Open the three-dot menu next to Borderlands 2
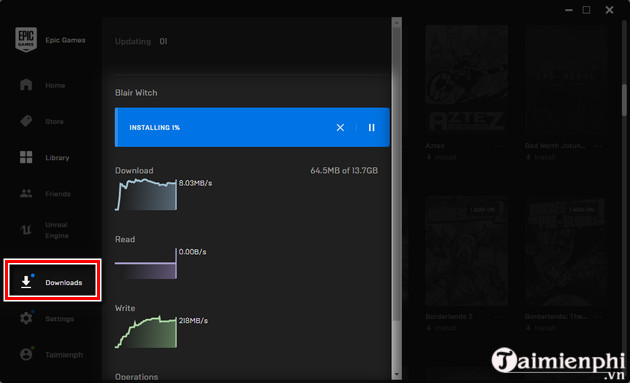Screen dimensions: 630x383 pyautogui.click(x=499, y=317)
